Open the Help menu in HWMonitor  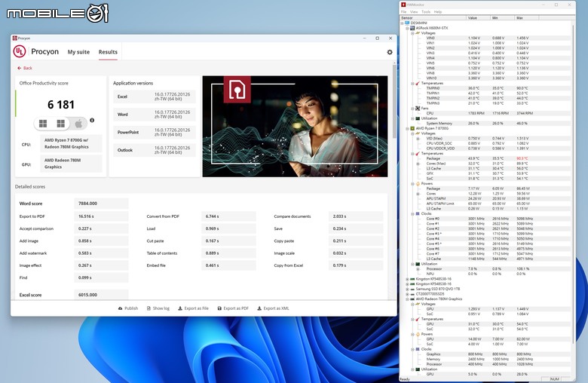(x=438, y=12)
